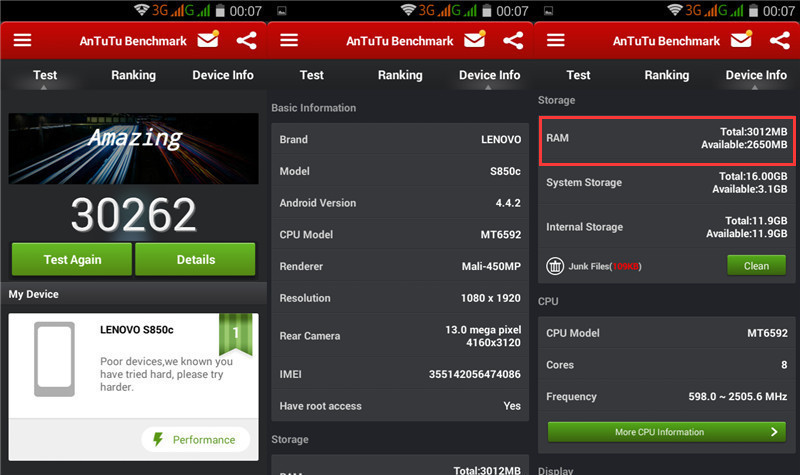
Task: Open the benchmark Details button
Action: coord(195,259)
